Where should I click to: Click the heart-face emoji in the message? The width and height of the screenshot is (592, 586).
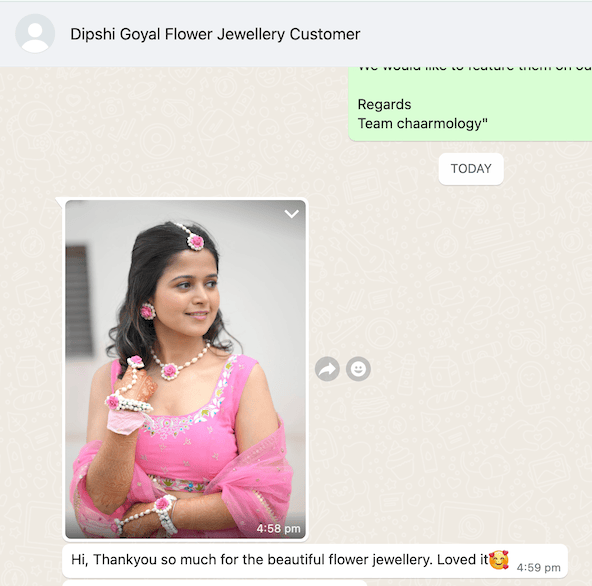(499, 560)
